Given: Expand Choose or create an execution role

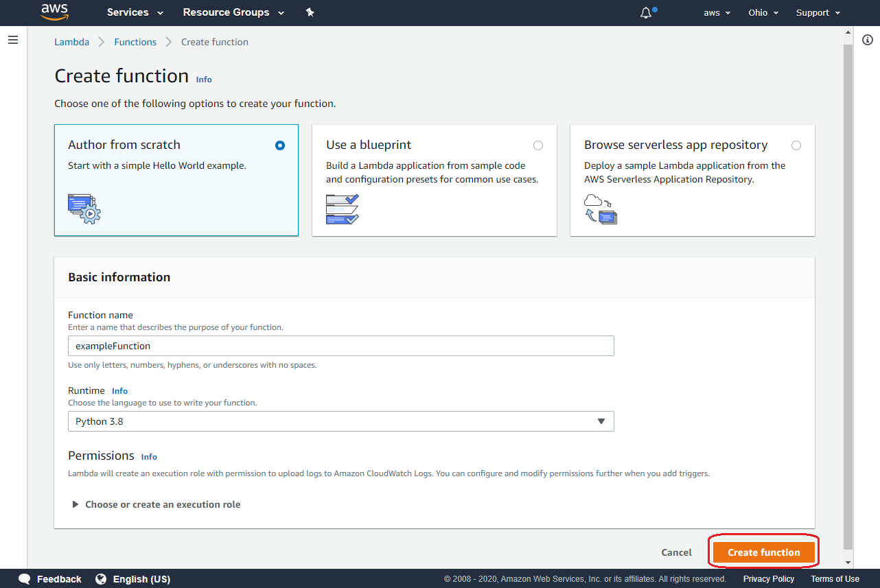Looking at the screenshot, I should [x=157, y=504].
